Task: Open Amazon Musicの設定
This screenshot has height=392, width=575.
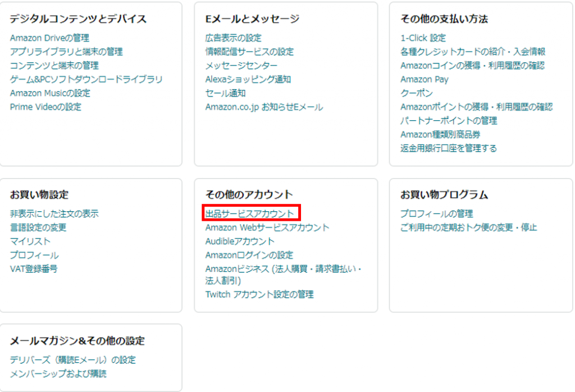Action: point(50,93)
